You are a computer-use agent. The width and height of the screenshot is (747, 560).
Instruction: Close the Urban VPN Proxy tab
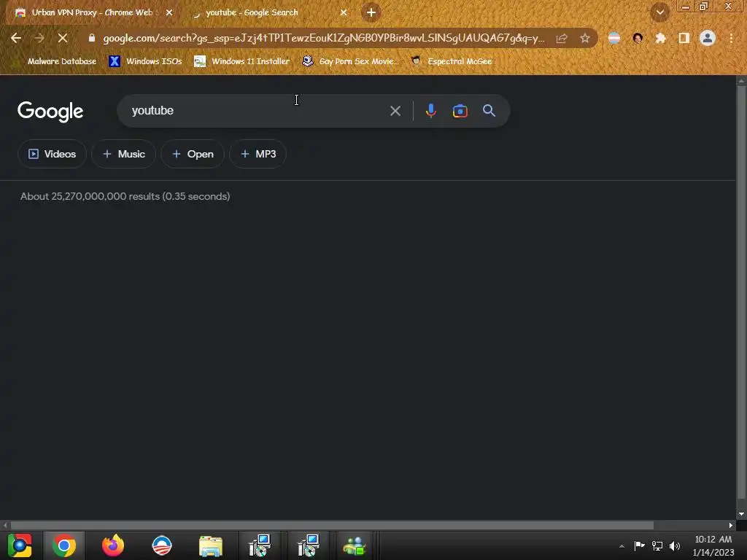click(x=169, y=12)
